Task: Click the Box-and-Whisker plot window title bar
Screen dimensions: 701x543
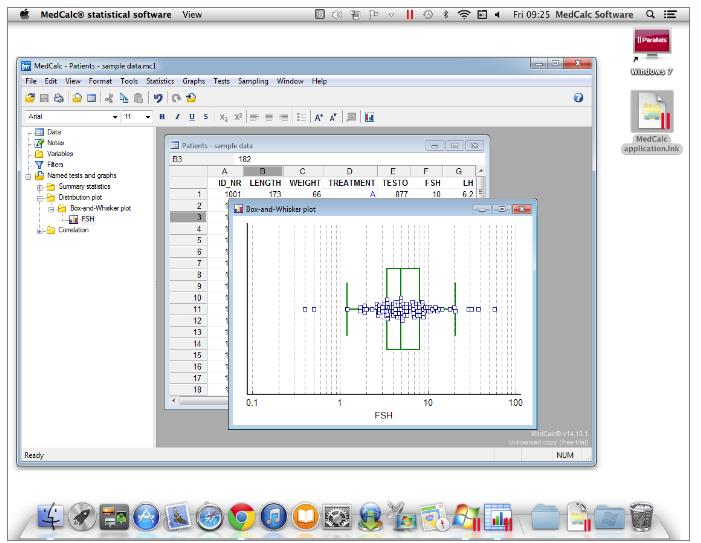Action: (383, 209)
